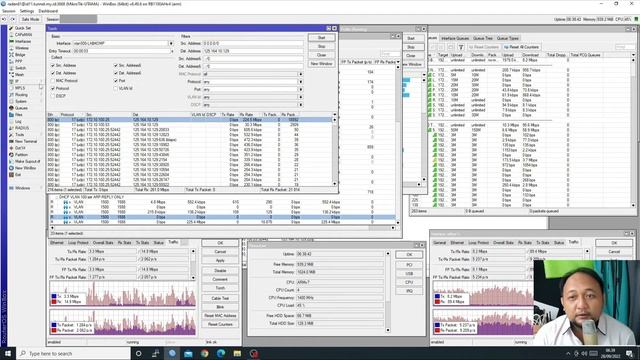Open the Dashboard menu

point(48,11)
